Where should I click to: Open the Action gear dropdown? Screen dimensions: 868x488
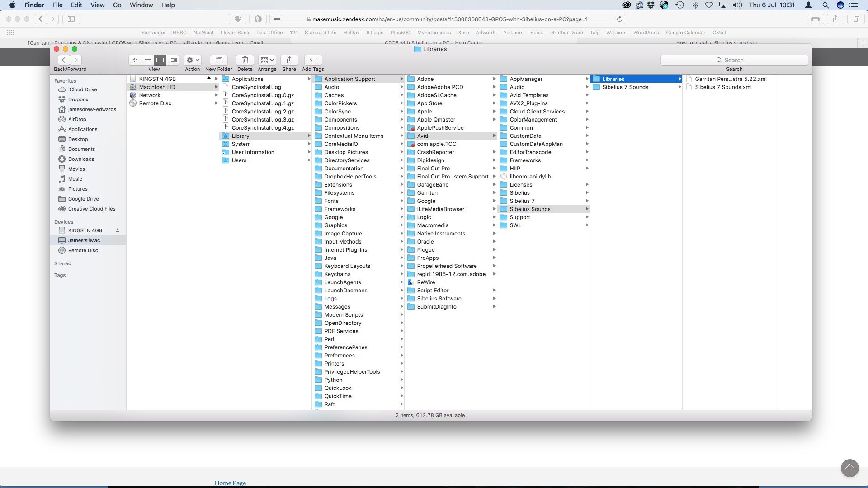click(x=193, y=60)
